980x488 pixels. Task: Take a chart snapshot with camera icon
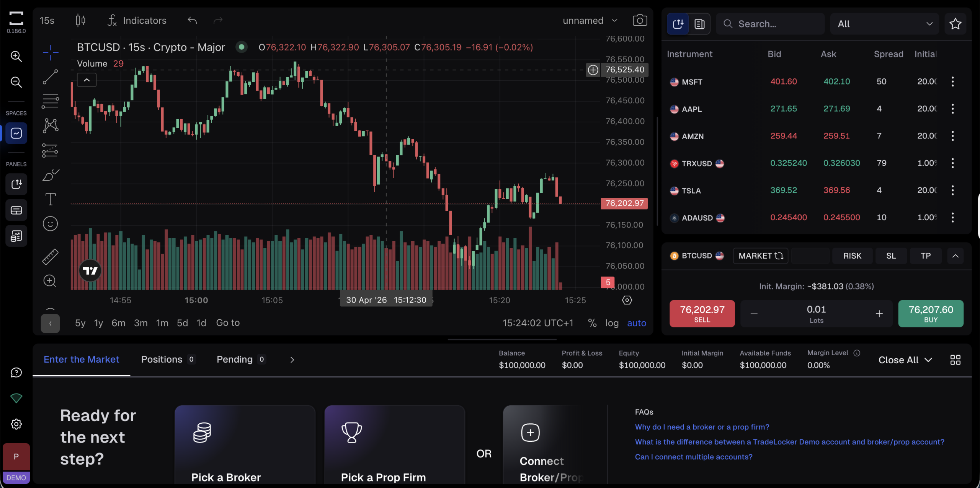(640, 20)
